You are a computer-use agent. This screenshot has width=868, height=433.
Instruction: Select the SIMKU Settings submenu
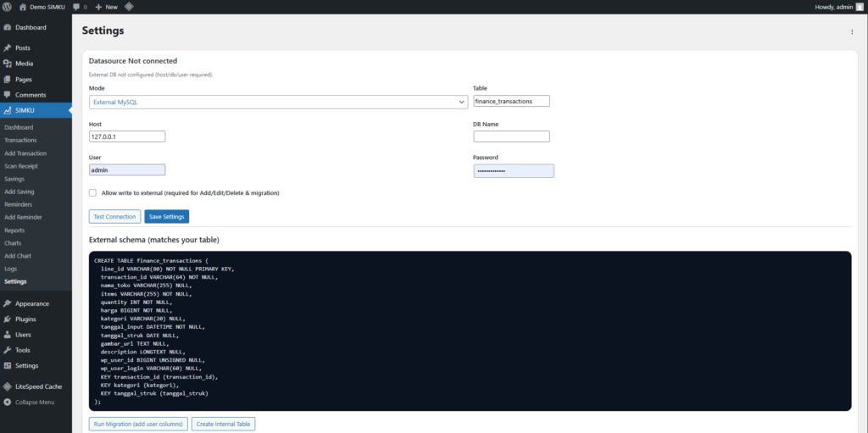(15, 281)
